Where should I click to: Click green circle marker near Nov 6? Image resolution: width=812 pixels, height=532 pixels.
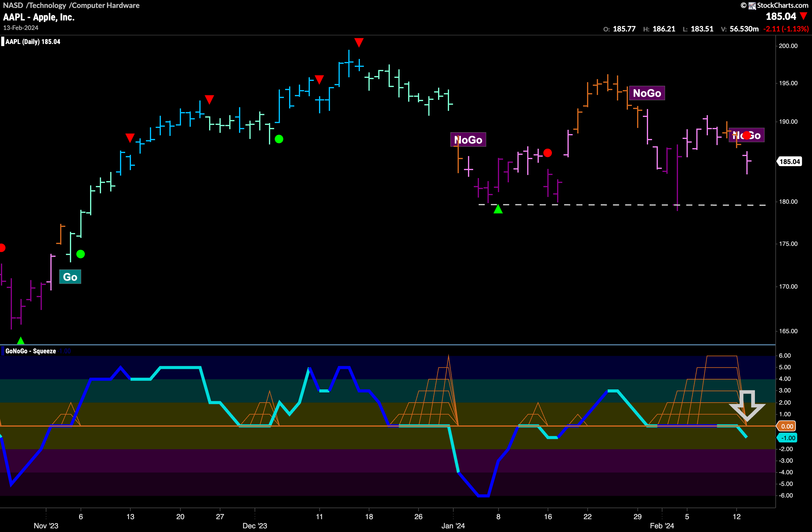(x=81, y=254)
